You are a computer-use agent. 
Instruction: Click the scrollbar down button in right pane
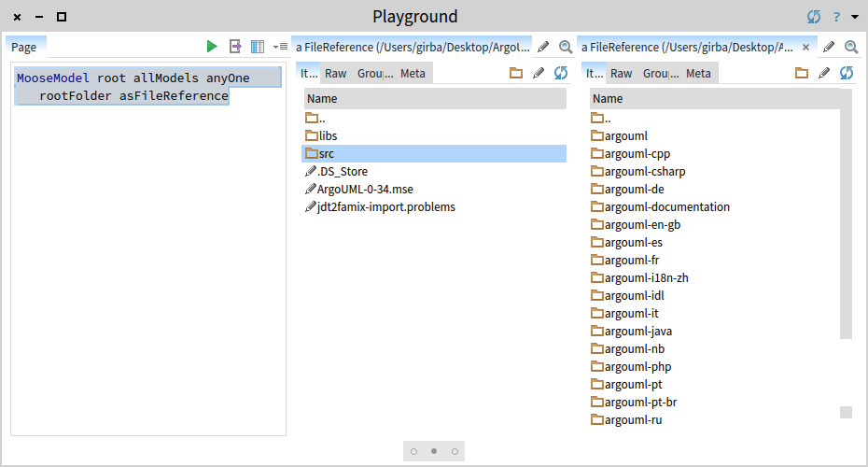click(846, 413)
